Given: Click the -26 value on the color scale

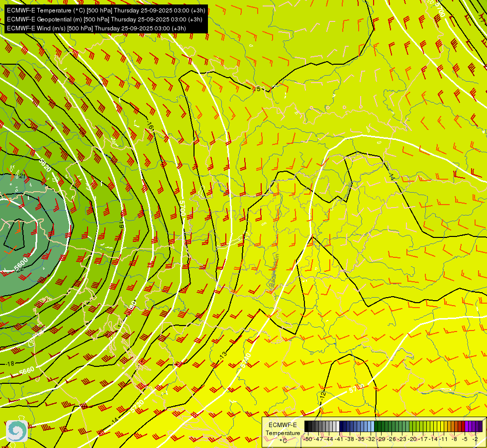Looking at the screenshot, I should (x=391, y=440).
